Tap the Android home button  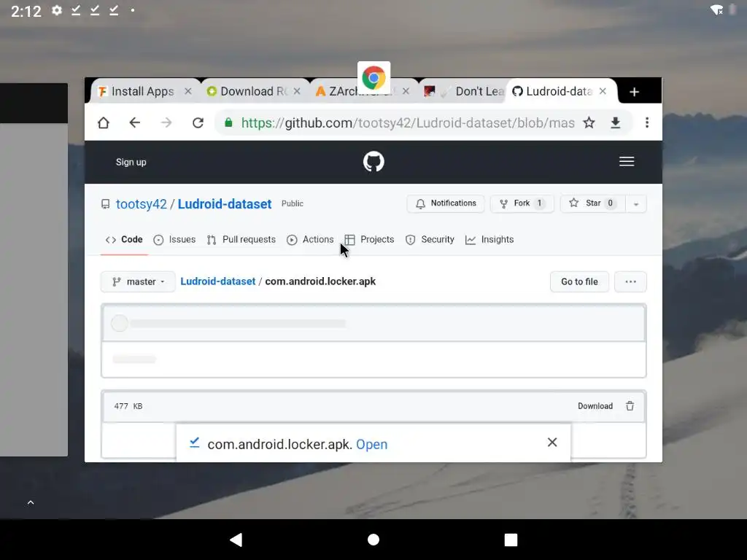pos(373,540)
